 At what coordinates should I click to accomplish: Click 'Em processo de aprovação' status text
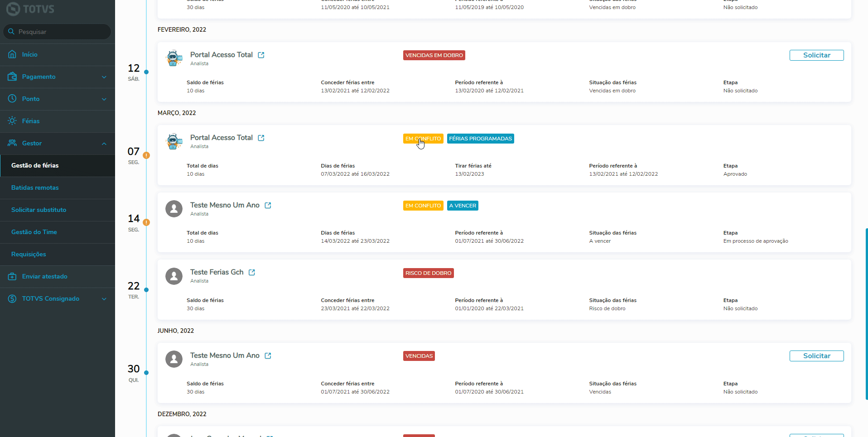click(756, 241)
